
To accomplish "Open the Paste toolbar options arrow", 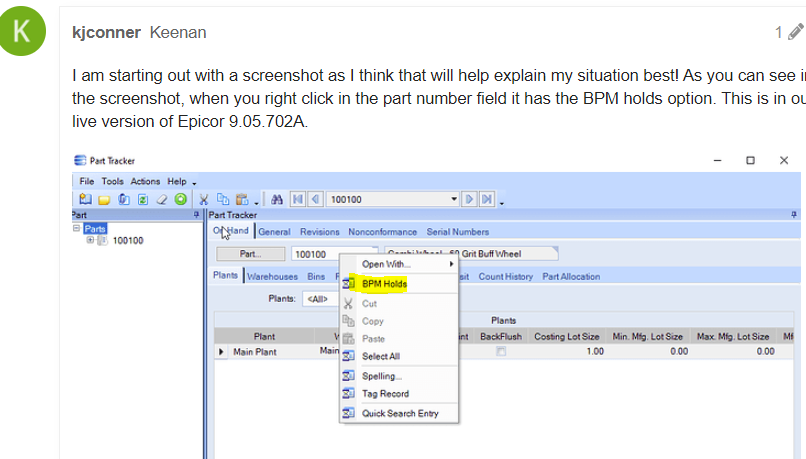I will (x=256, y=203).
